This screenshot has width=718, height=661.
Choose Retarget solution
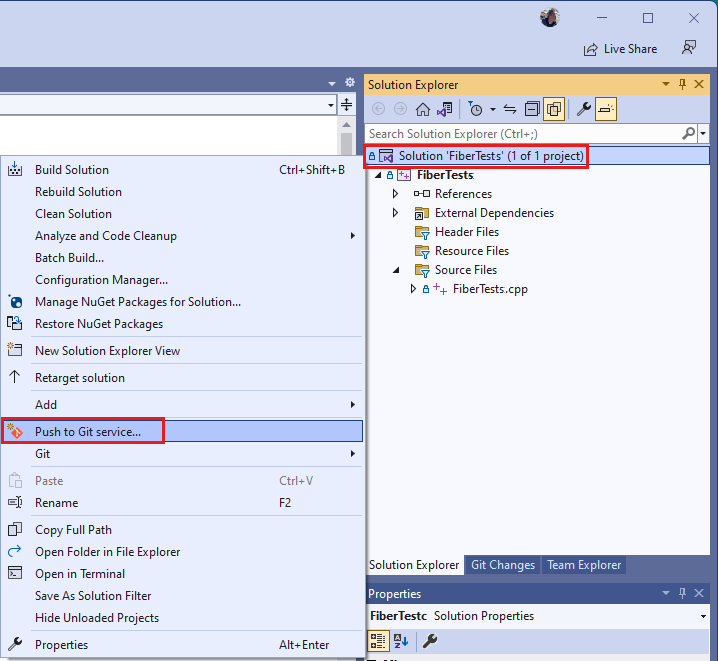tap(182, 378)
